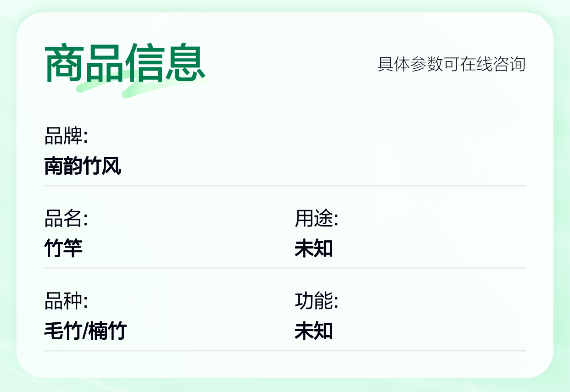570x392 pixels.
Task: Click the "用途:" field label
Action: click(x=316, y=219)
